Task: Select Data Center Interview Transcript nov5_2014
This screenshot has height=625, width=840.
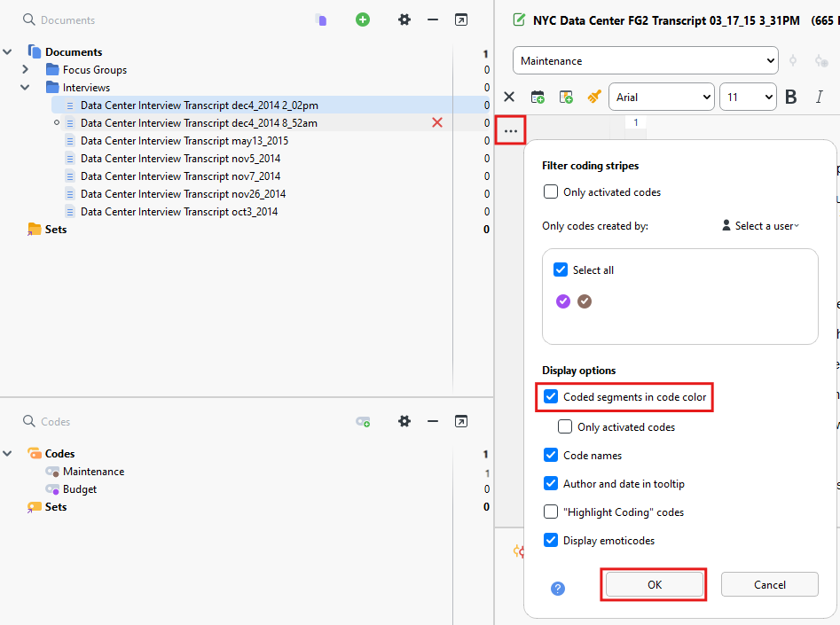Action: click(x=181, y=158)
